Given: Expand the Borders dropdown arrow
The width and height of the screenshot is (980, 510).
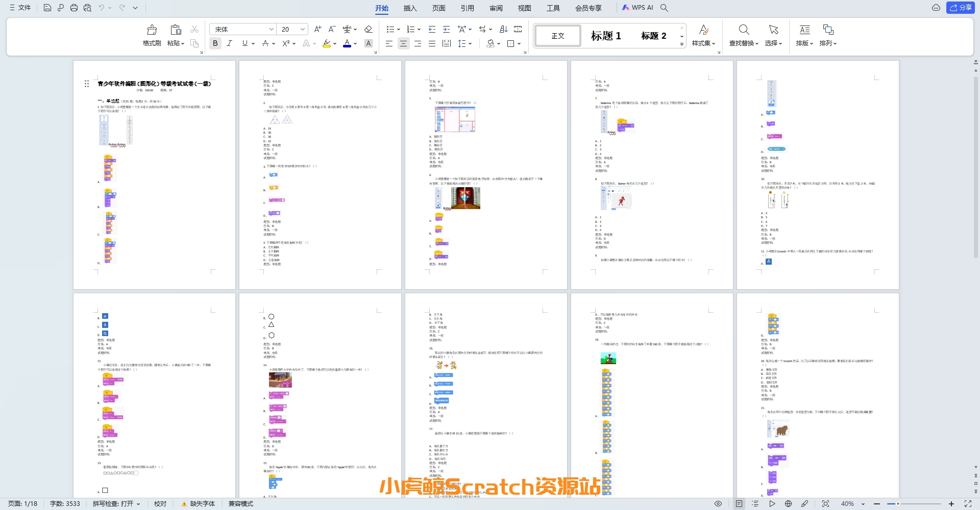Looking at the screenshot, I should click(x=519, y=43).
